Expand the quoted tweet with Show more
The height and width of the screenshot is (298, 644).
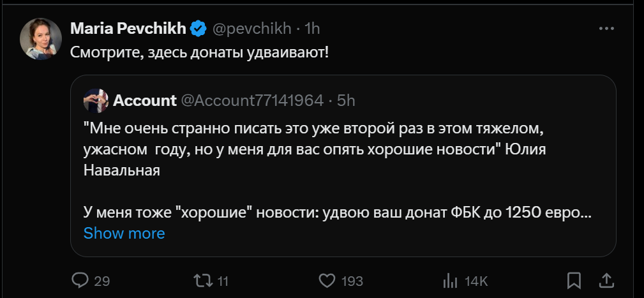tap(124, 234)
